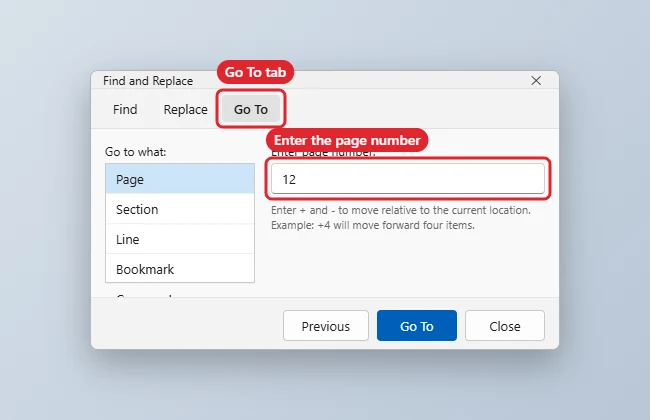
Task: Close the Find and Replace dialog with X
Action: coord(536,80)
